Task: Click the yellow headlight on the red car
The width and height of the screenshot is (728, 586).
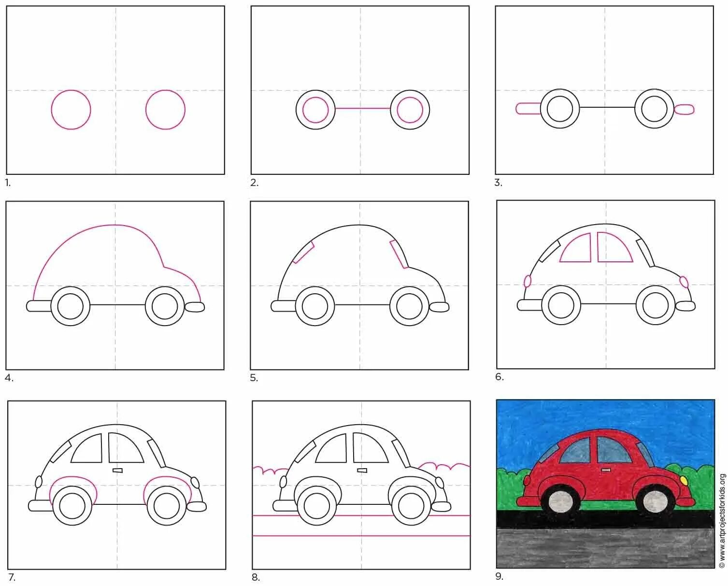Action: [x=684, y=480]
